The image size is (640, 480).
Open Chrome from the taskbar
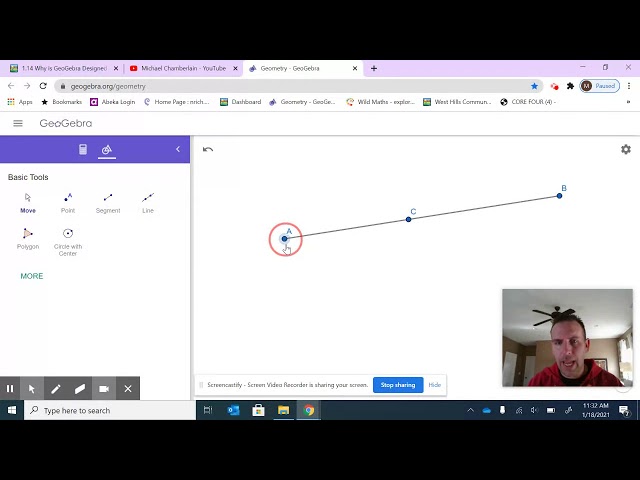309,410
